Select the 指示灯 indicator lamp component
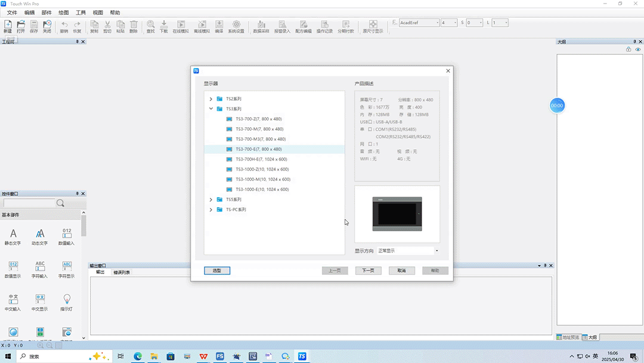 67,303
